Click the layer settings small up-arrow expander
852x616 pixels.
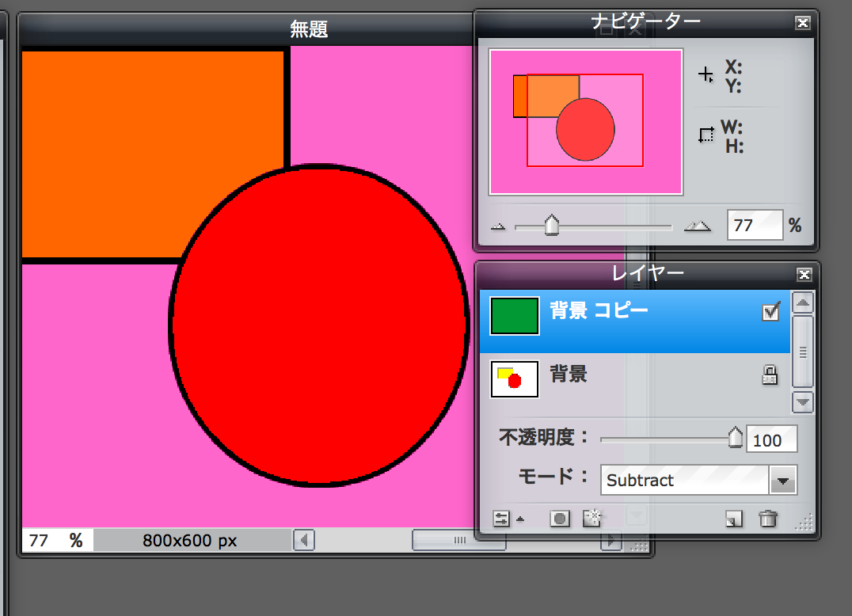pyautogui.click(x=520, y=519)
